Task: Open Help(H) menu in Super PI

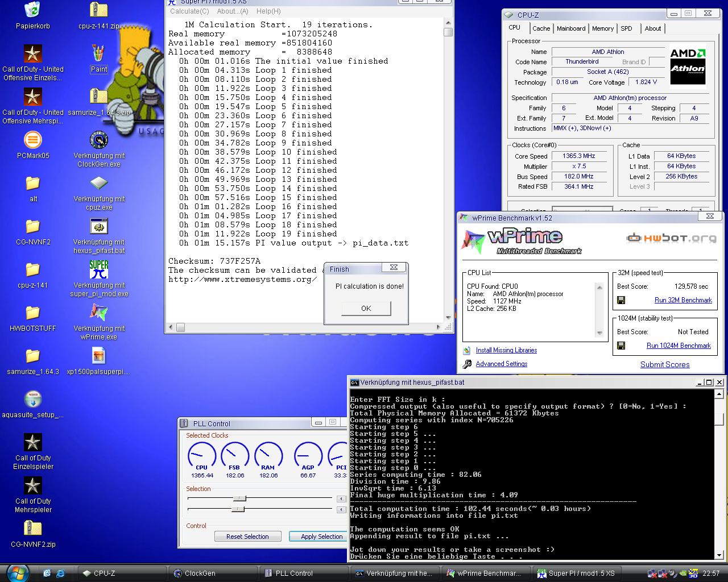Action: coord(268,11)
